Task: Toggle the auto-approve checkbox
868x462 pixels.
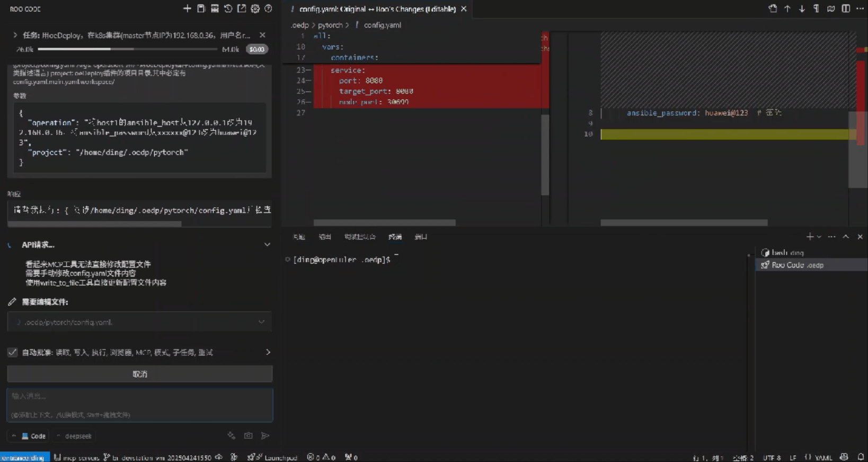Action: pos(13,352)
